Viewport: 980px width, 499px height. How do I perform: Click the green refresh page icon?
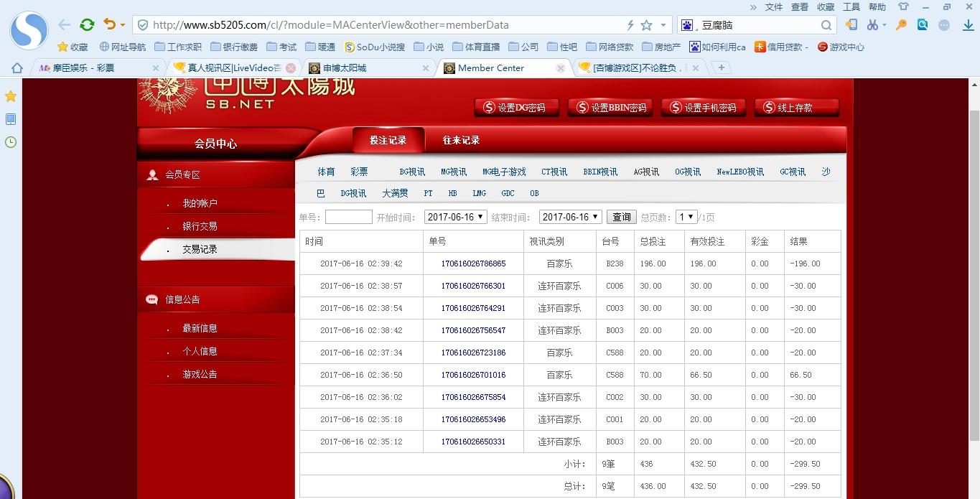click(x=87, y=25)
